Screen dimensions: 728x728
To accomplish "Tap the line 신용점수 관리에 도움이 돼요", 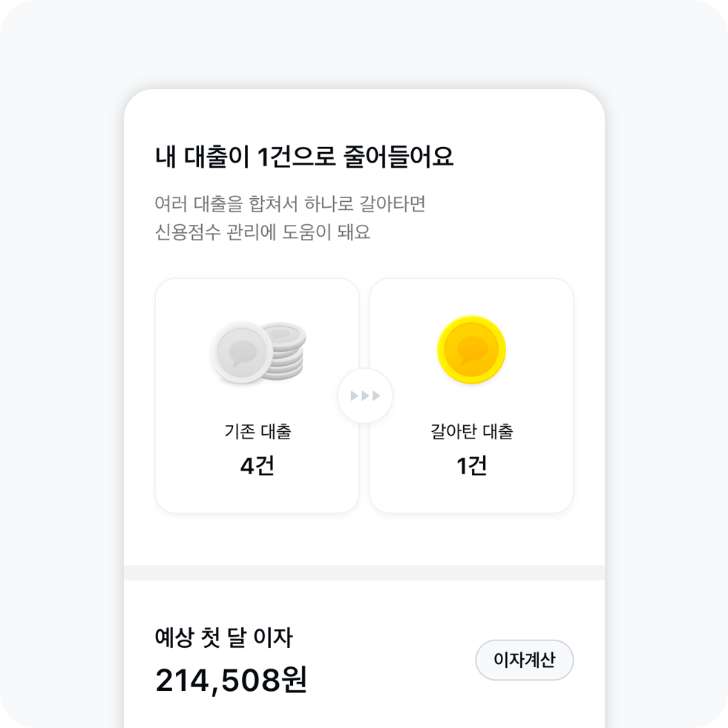I will pyautogui.click(x=263, y=232).
